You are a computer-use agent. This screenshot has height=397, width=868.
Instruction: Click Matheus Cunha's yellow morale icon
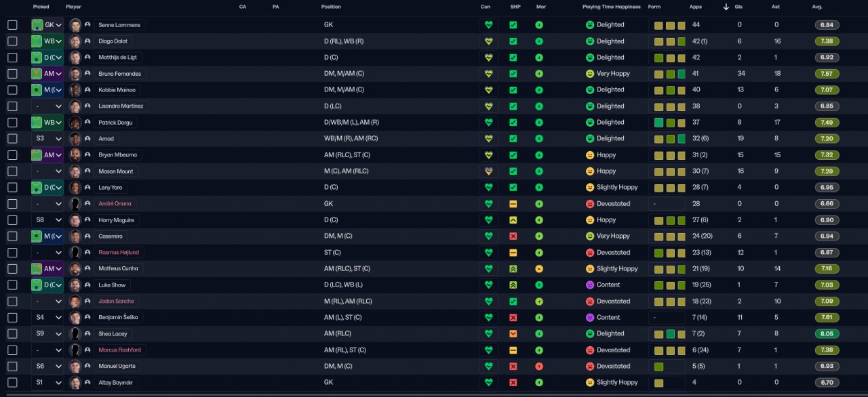pyautogui.click(x=539, y=269)
